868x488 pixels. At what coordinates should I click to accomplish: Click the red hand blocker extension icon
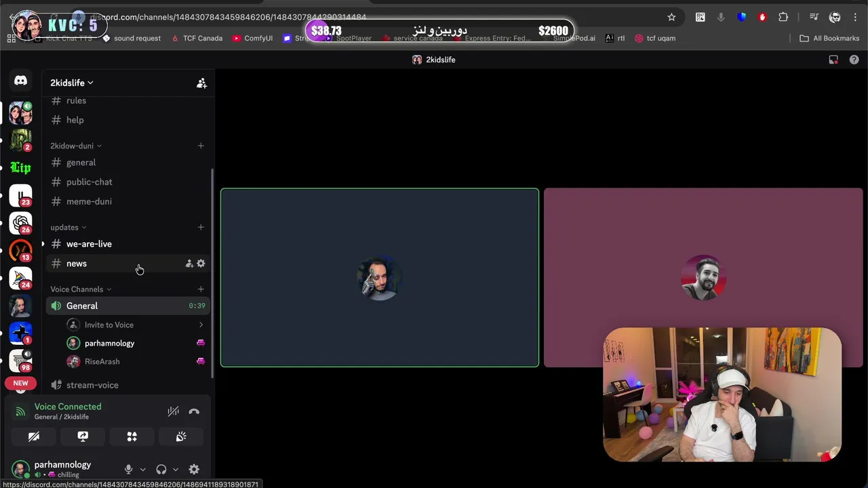coord(762,17)
